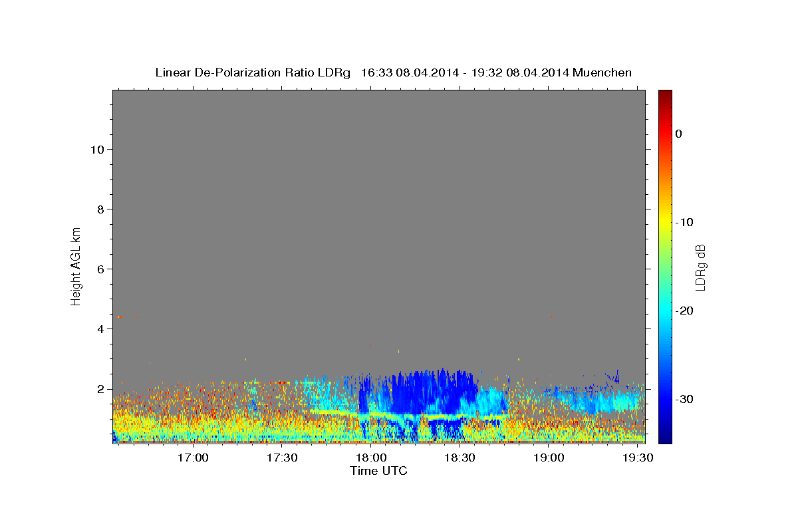
Task: Click the height tick label 8
Action: 100,209
